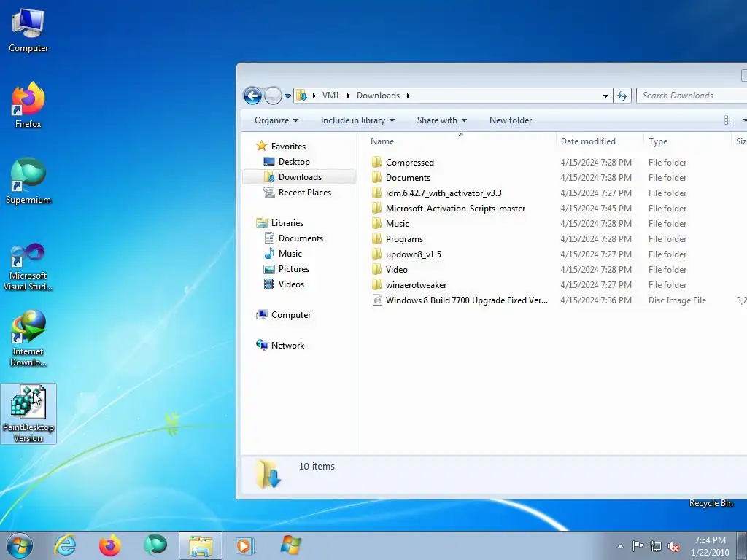This screenshot has height=560, width=747.
Task: Open address bar history dropdown
Action: click(605, 96)
